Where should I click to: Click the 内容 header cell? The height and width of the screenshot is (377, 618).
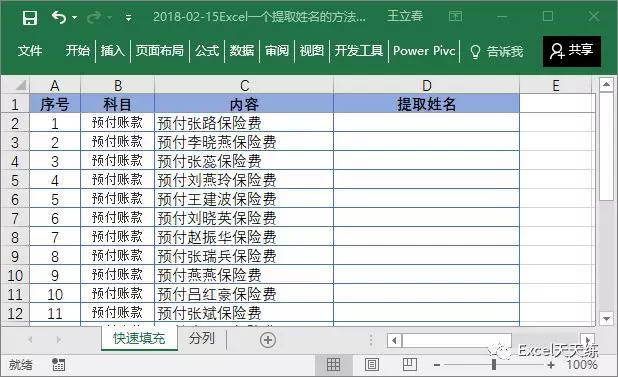(x=244, y=104)
